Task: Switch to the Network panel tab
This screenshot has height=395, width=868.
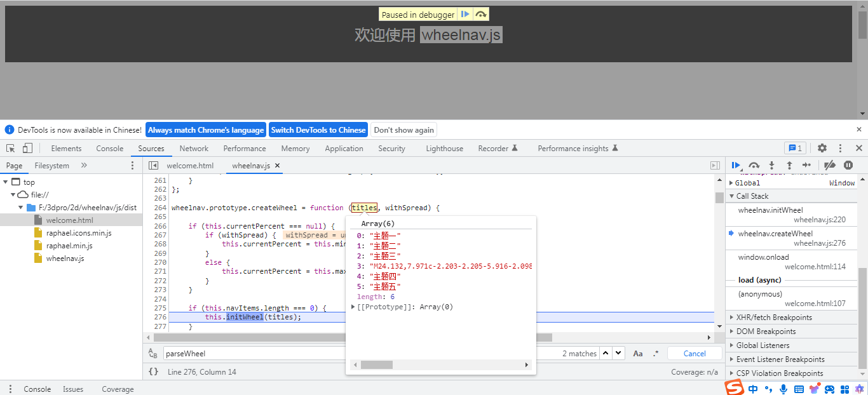Action: click(194, 149)
